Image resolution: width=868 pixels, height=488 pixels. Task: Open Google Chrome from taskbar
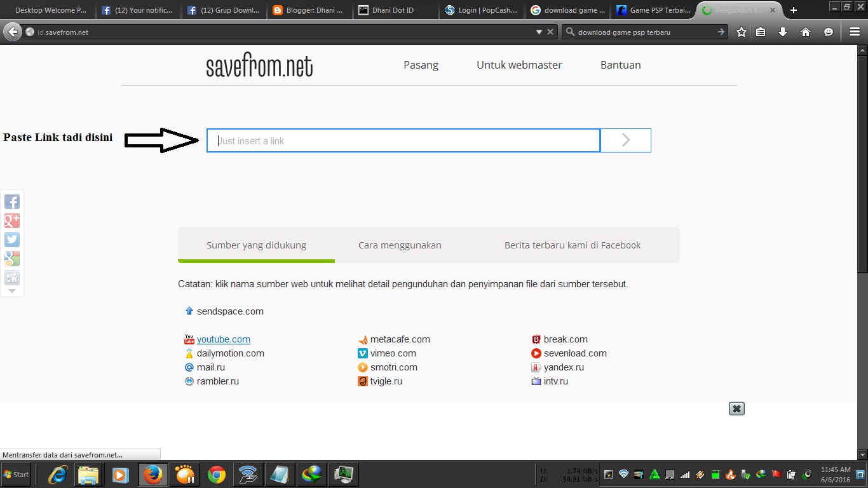[217, 475]
